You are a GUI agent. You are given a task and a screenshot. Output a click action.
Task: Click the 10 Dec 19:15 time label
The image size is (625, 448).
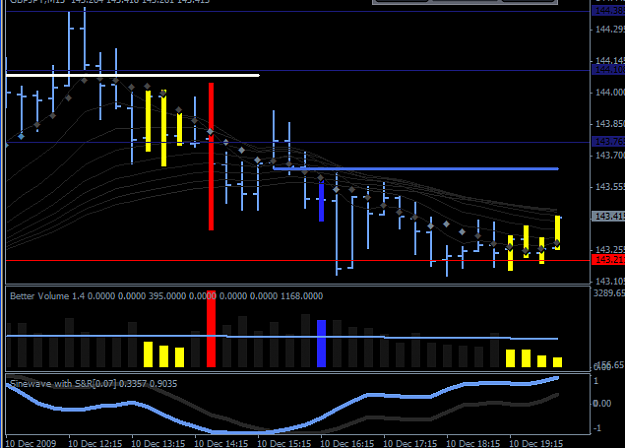(x=536, y=443)
